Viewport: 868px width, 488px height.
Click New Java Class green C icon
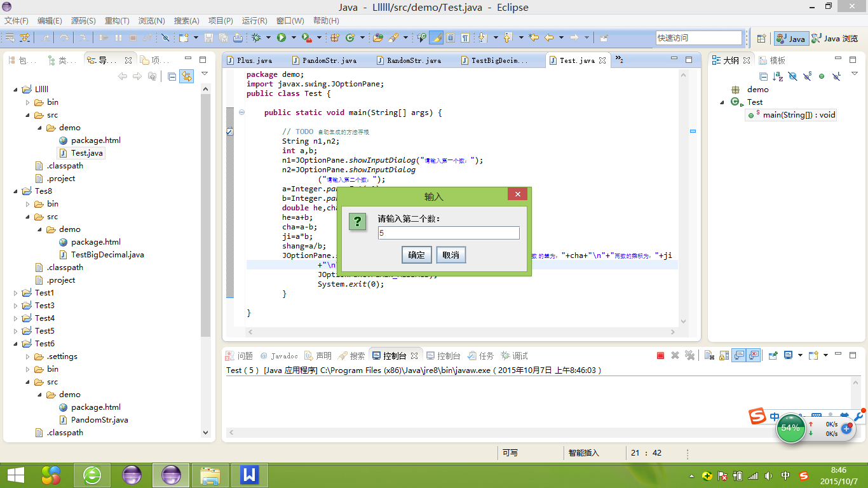coord(350,37)
